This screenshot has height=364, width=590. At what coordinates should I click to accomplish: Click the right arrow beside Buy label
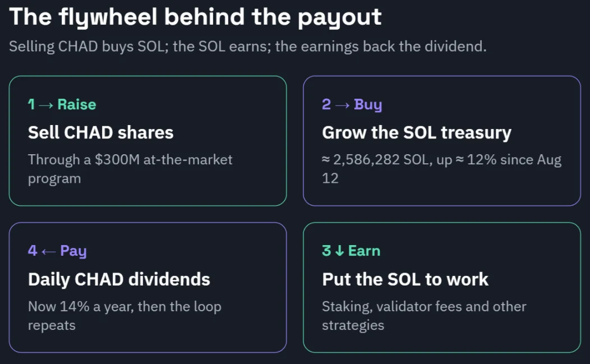(x=342, y=105)
